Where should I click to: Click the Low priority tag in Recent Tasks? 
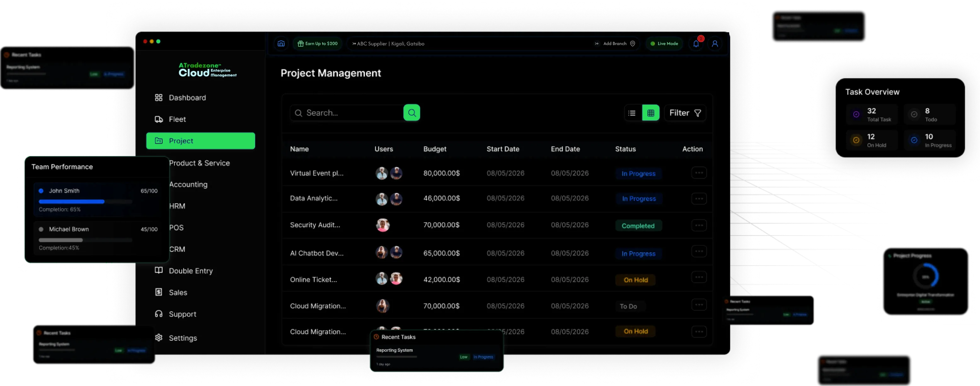coord(463,357)
